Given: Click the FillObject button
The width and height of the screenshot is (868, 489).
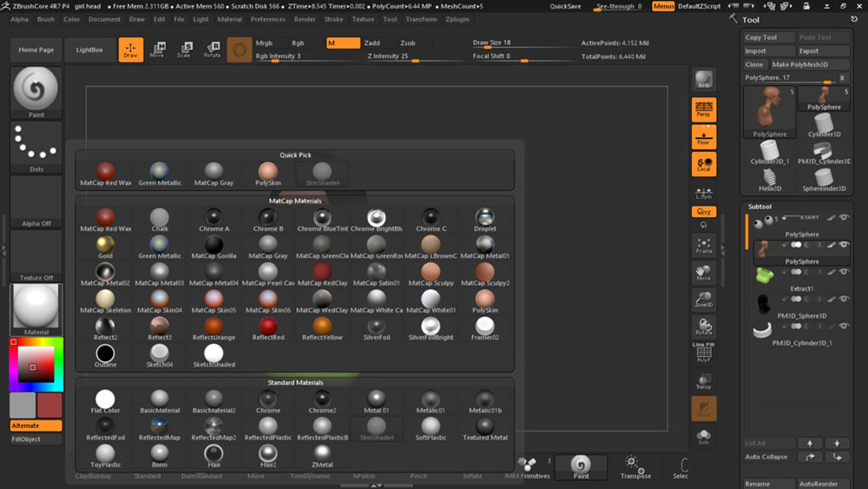Looking at the screenshot, I should click(x=36, y=439).
